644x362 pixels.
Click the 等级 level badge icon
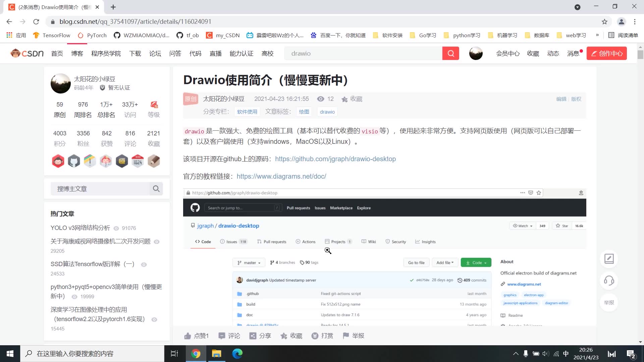154,105
